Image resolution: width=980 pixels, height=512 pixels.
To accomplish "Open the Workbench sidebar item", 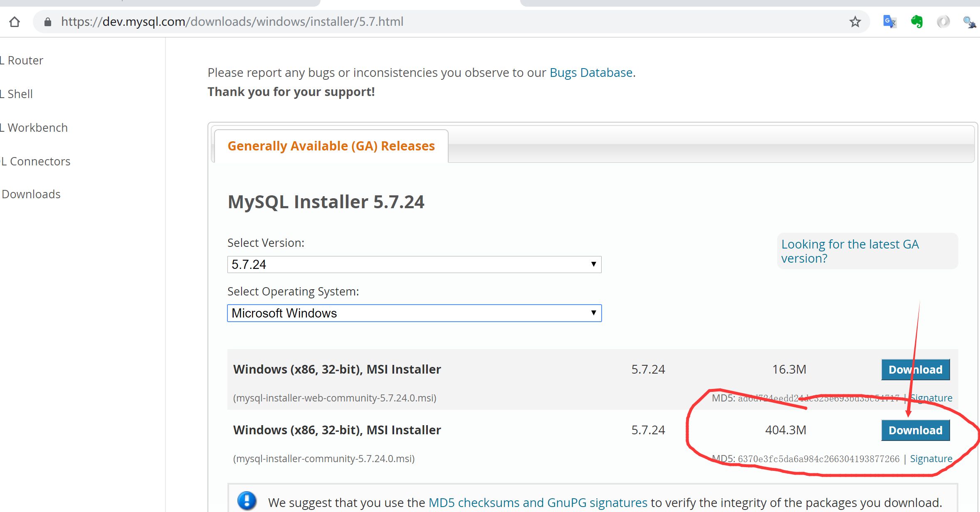I will tap(34, 128).
